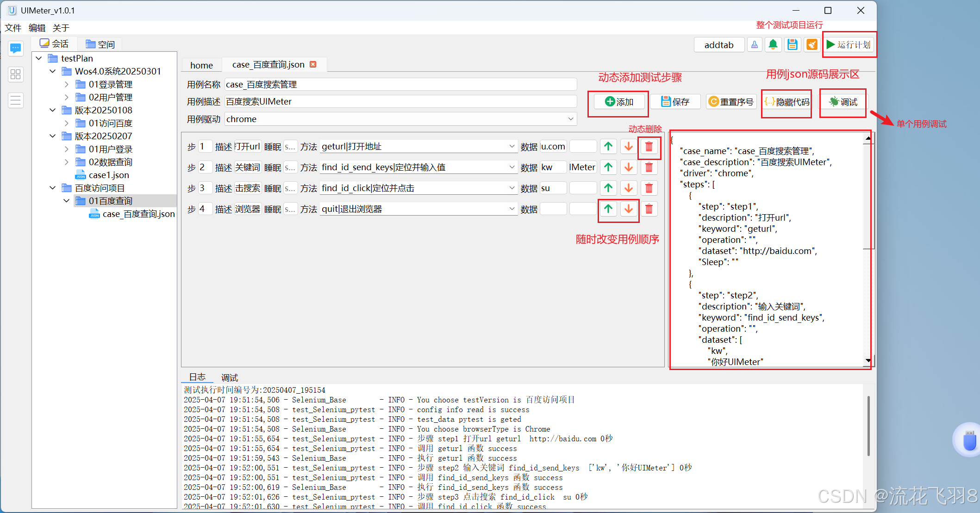Viewport: 980px width, 513px height.
Task: Click the blue brush icon beside addtab
Action: [755, 44]
